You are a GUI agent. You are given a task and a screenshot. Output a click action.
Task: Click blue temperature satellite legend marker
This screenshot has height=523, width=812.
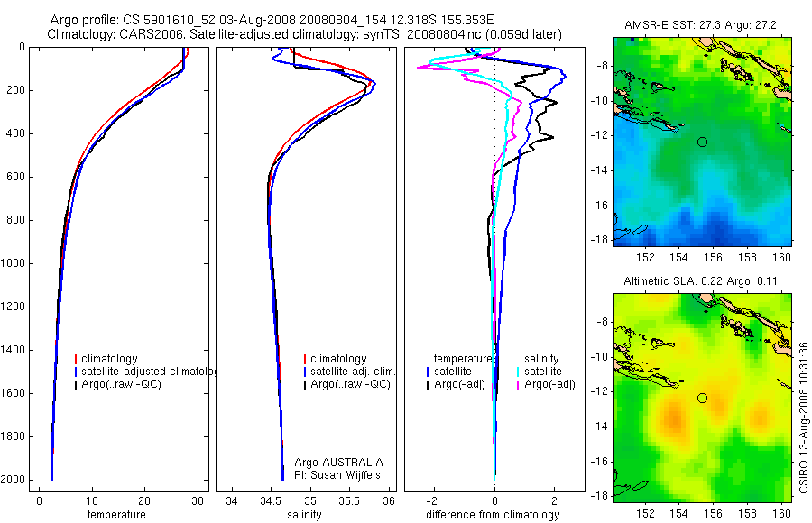(x=428, y=372)
